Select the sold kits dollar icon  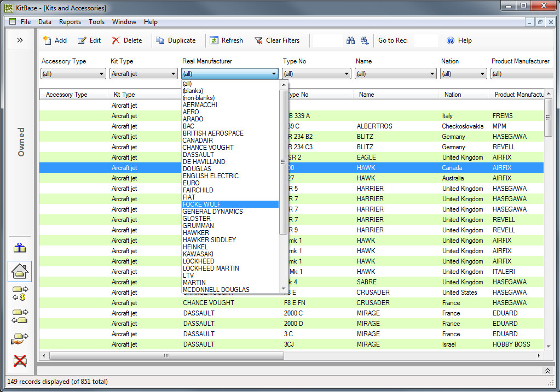[x=20, y=293]
